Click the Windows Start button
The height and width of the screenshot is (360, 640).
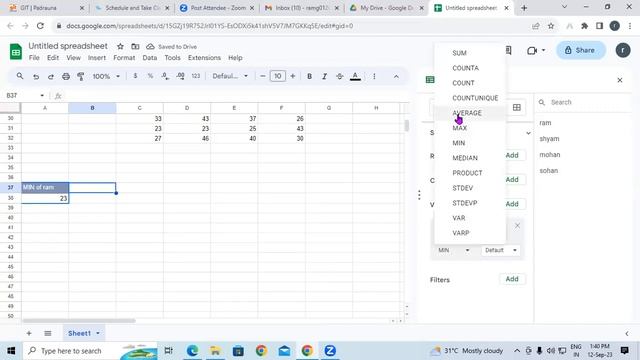(11, 351)
